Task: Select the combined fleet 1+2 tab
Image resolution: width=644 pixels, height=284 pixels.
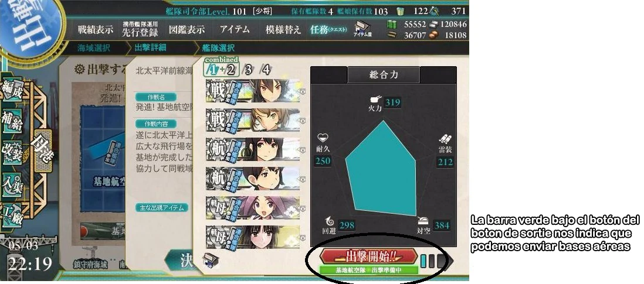Action: (221, 69)
